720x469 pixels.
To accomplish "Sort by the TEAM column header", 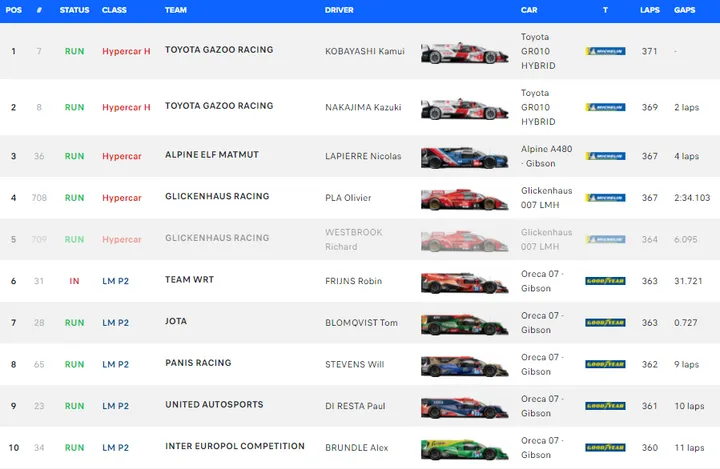I will click(176, 10).
